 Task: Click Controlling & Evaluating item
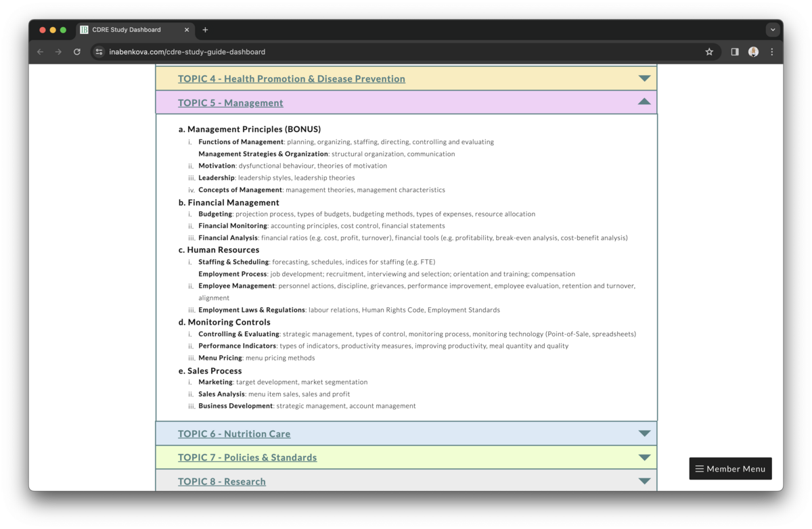[239, 334]
